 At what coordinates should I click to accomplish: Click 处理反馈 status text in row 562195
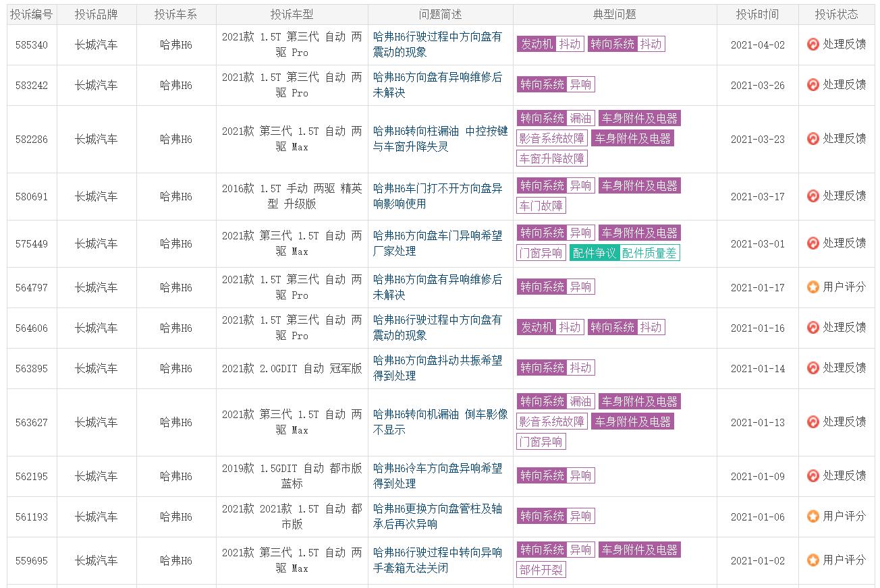[844, 476]
